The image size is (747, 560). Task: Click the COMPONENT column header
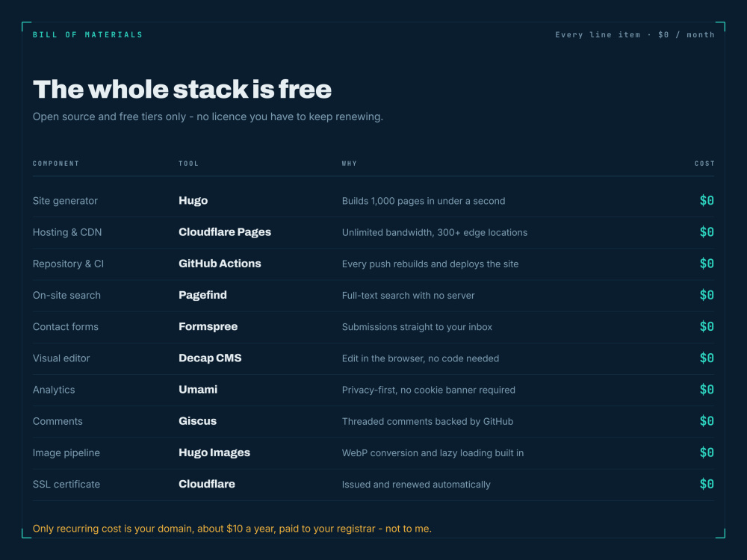click(56, 164)
